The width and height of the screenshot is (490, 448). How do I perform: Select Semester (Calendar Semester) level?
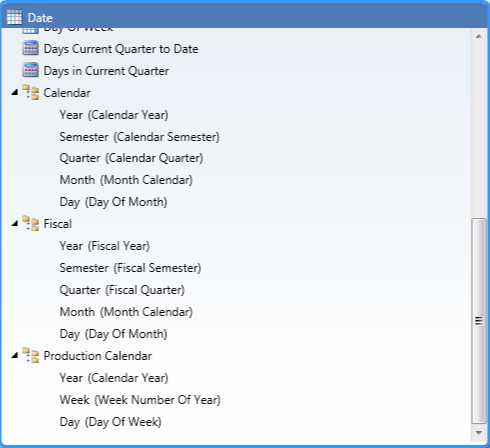[139, 137]
